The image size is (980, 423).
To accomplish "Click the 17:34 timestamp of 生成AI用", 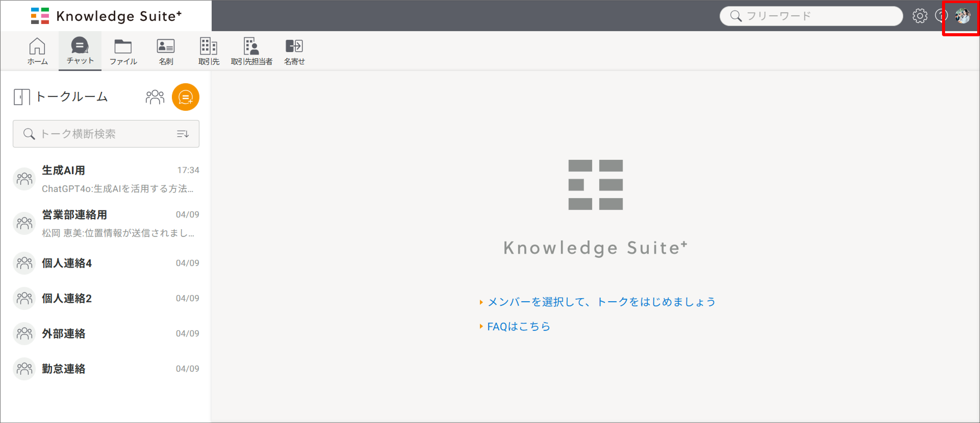I will tap(188, 170).
